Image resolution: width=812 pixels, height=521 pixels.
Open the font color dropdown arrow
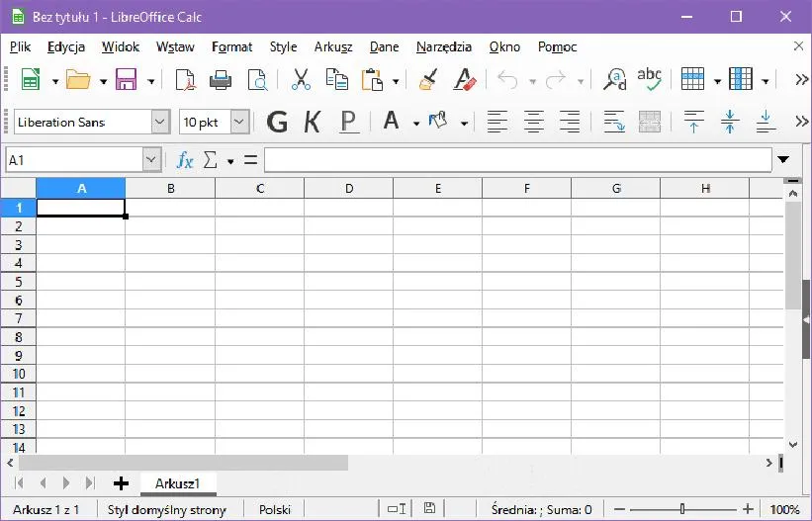[x=416, y=124]
